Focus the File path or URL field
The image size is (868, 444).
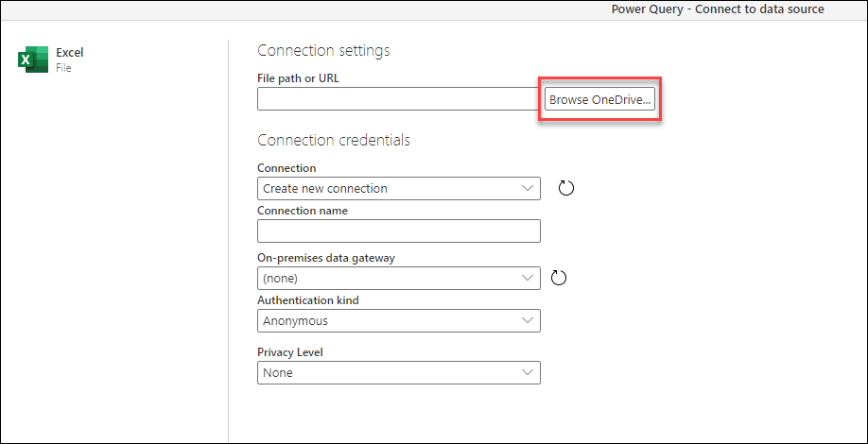click(x=401, y=99)
